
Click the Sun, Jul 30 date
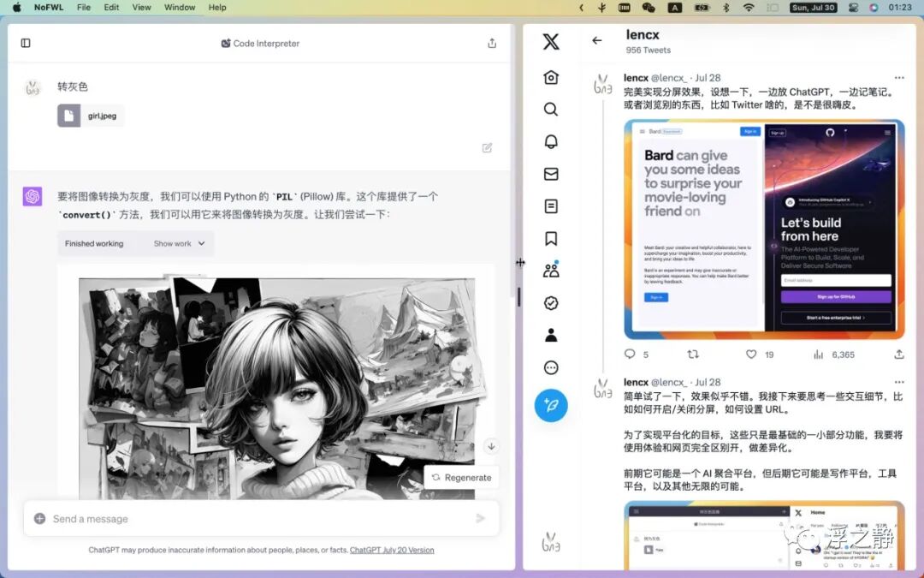pyautogui.click(x=814, y=7)
